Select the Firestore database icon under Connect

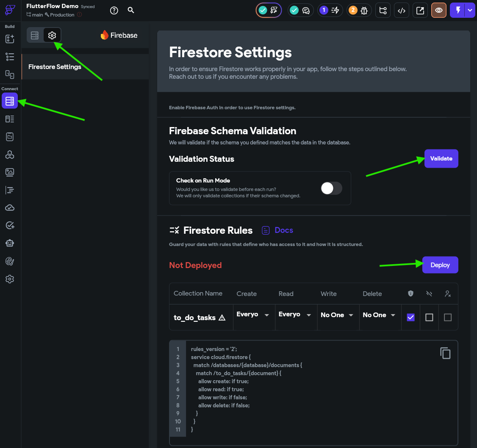[10, 101]
